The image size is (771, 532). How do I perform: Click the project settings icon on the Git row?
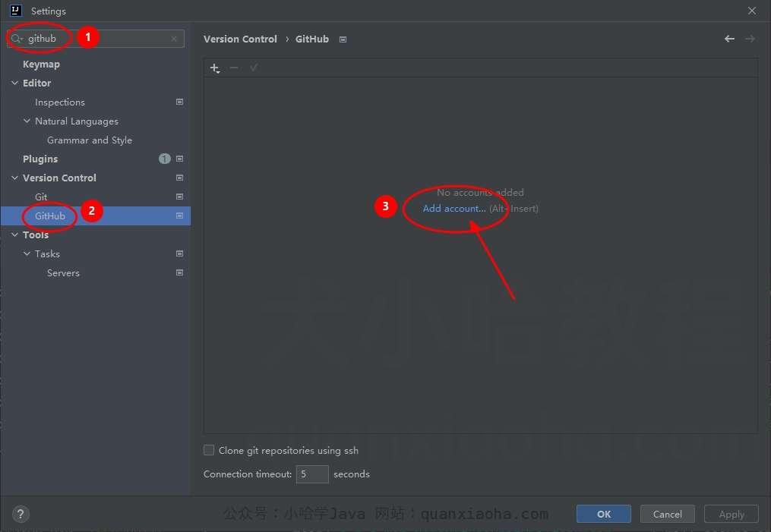(x=179, y=197)
